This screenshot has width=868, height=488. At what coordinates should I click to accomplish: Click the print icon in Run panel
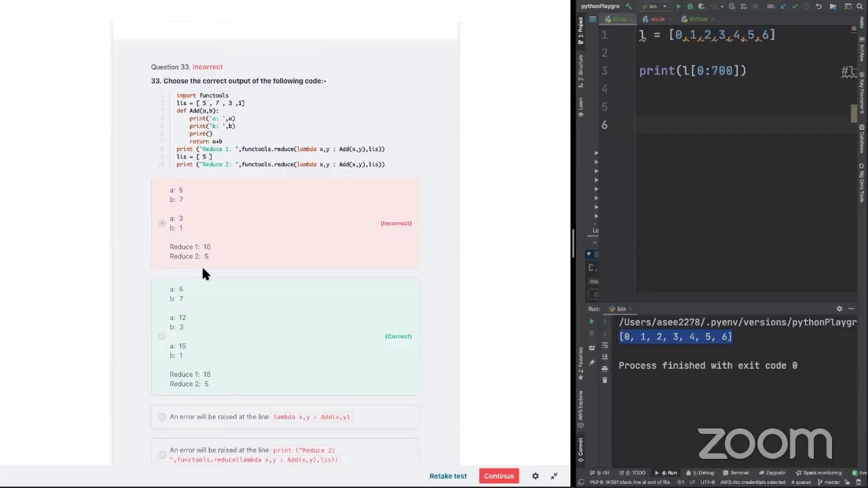[x=605, y=369]
